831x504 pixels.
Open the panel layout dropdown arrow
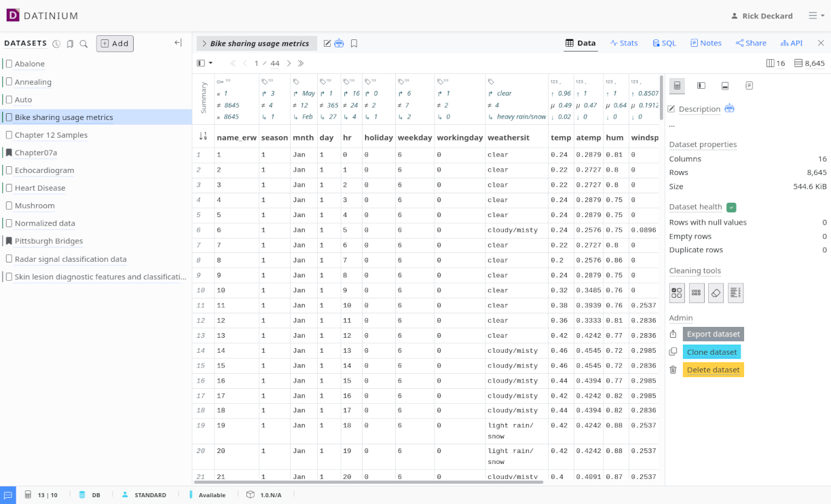[x=210, y=63]
